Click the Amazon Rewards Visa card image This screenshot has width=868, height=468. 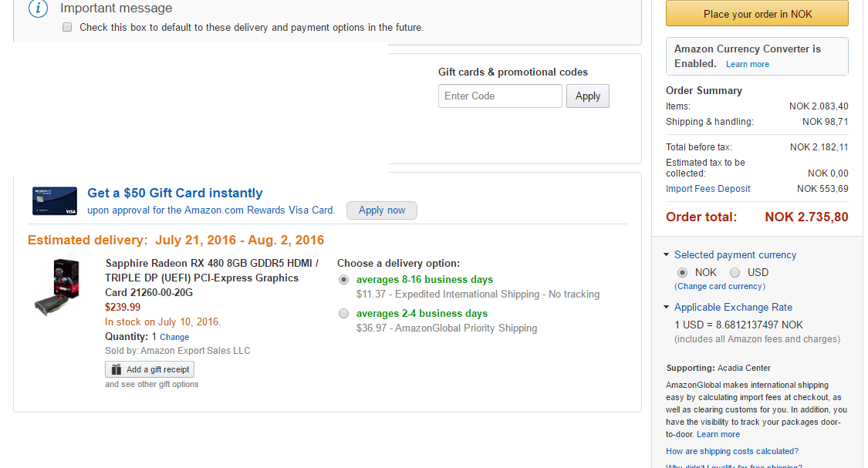[55, 200]
